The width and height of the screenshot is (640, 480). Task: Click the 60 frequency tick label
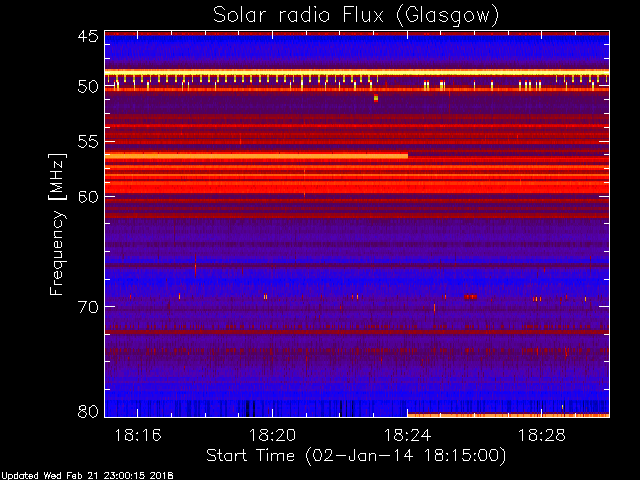[88, 197]
